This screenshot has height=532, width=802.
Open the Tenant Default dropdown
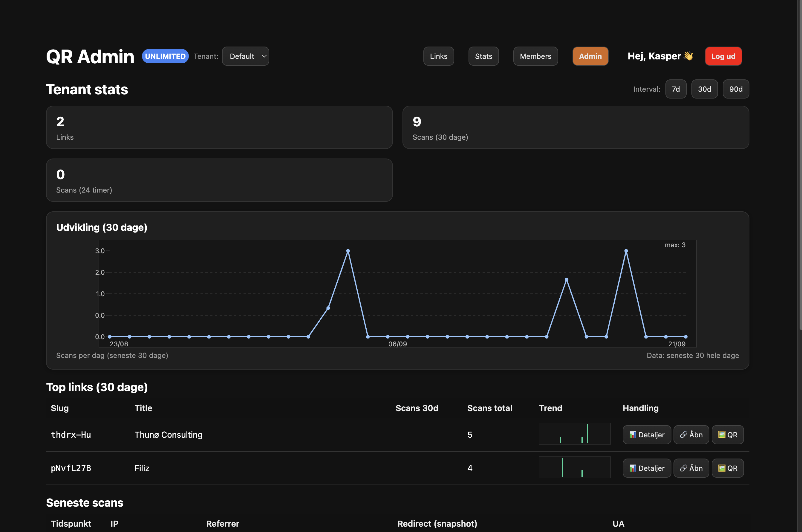[245, 56]
